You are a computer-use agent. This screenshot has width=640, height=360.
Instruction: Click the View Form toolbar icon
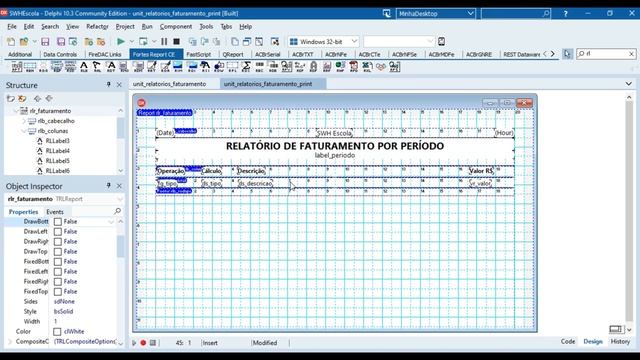(x=247, y=42)
